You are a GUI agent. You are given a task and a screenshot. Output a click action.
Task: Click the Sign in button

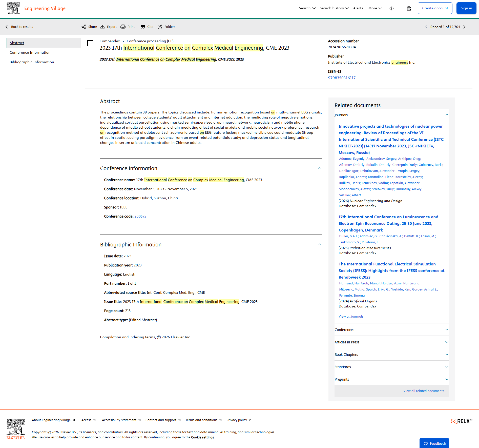click(x=466, y=8)
